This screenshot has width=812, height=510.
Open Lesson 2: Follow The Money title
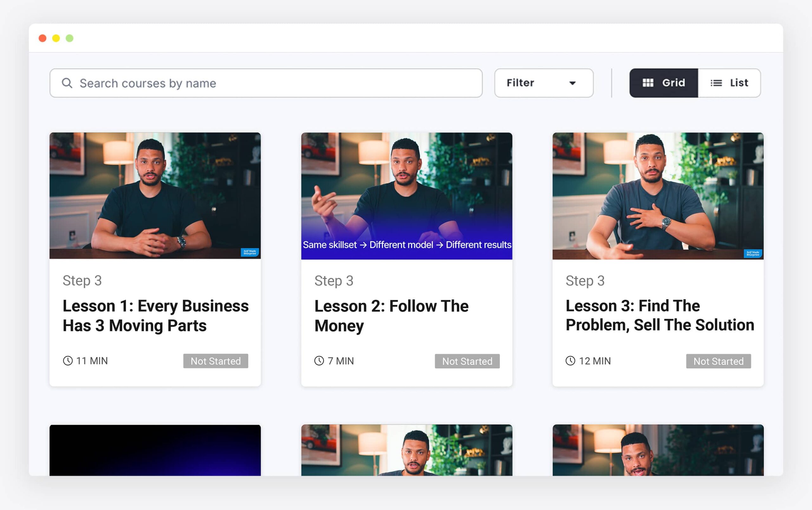[391, 316]
